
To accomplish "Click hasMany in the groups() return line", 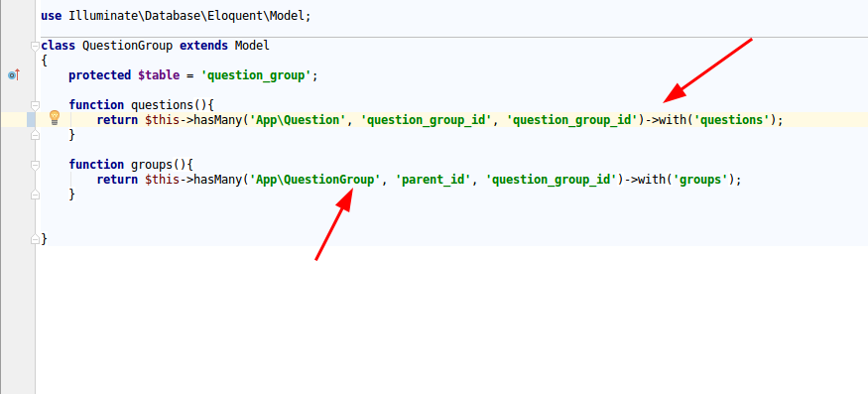I will (217, 180).
